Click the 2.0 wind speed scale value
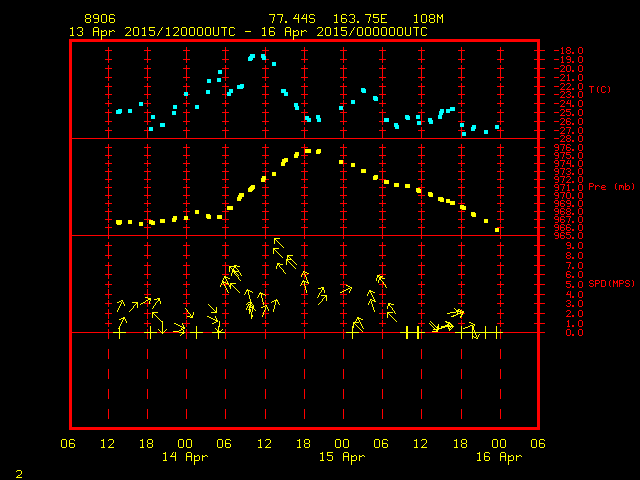640x480 pixels. [574, 314]
